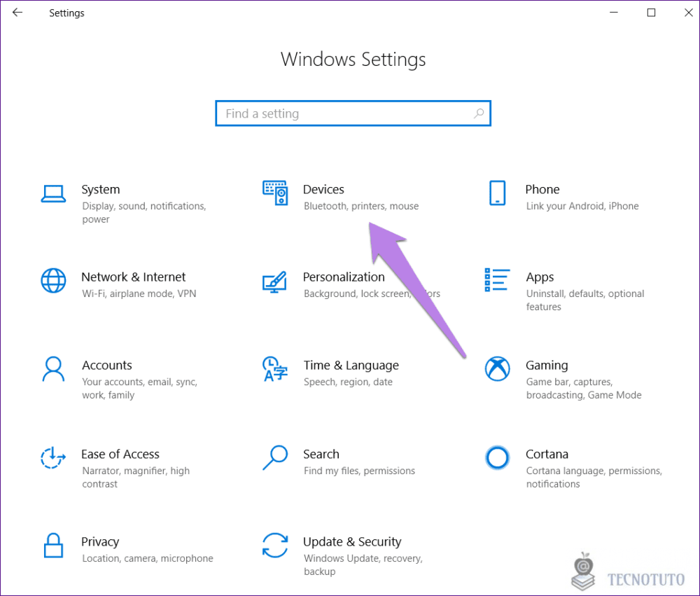Click the Personalization paintbrush icon
This screenshot has height=596, width=700.
coord(274,282)
